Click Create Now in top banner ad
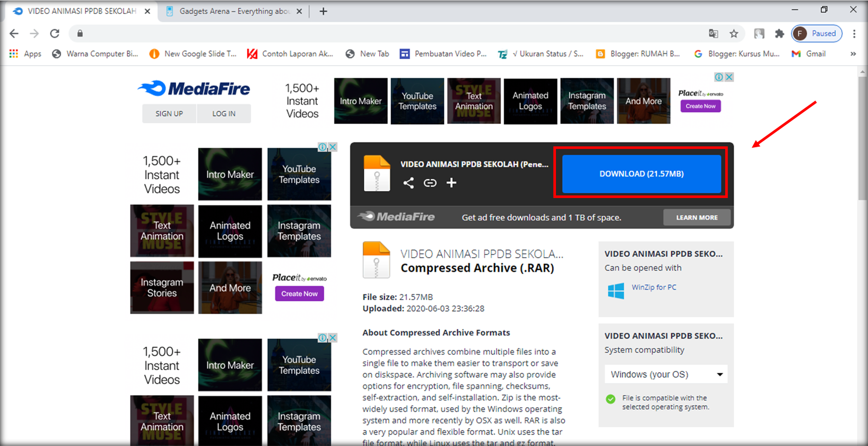Screen dimensions: 868x446 click(700, 106)
